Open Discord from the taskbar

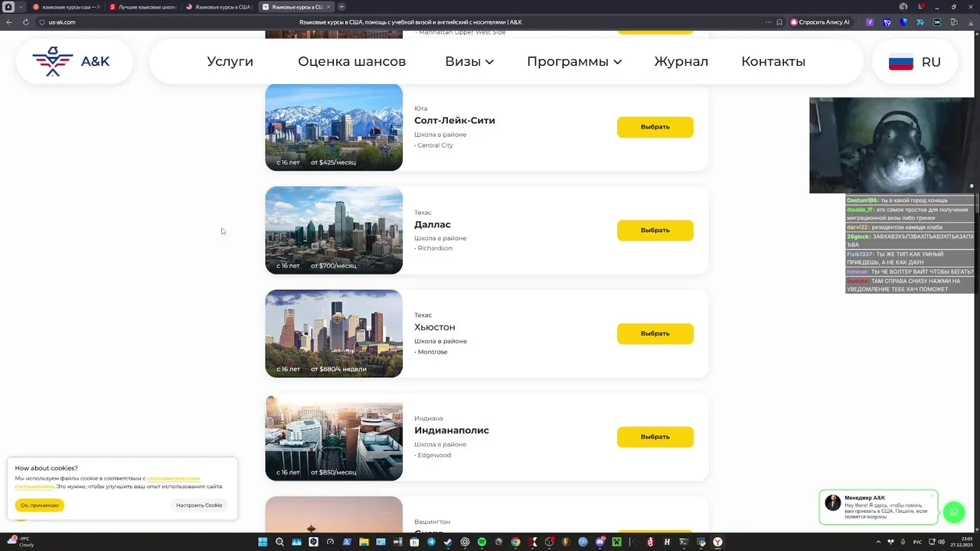click(599, 542)
